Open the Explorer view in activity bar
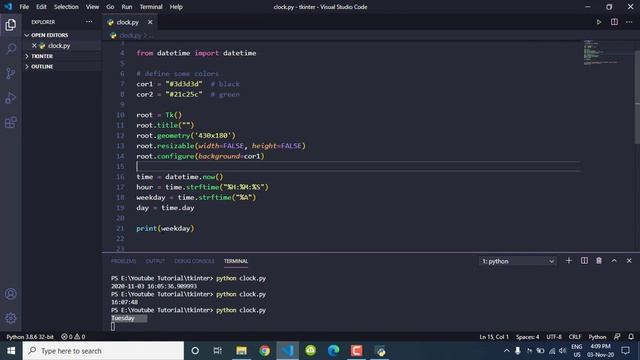640x360 pixels. point(11,25)
